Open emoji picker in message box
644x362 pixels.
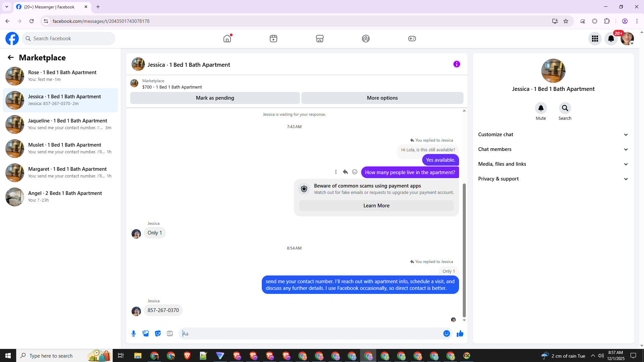[x=447, y=333]
